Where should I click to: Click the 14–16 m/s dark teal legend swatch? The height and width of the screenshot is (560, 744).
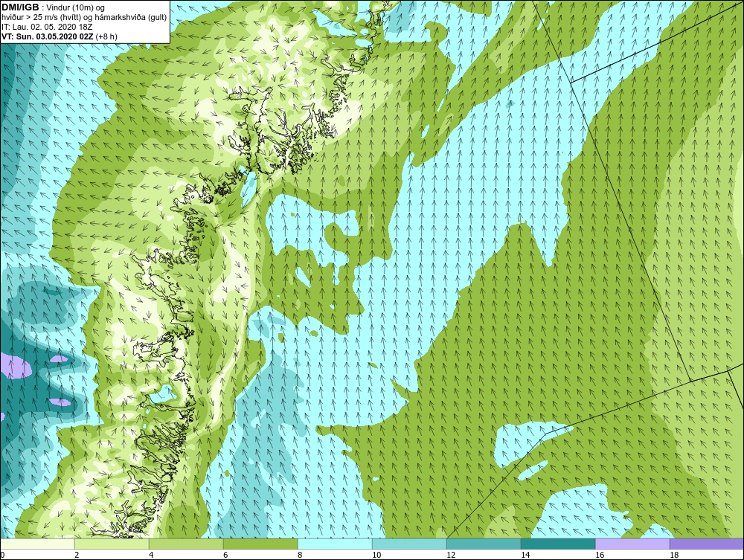(x=558, y=544)
